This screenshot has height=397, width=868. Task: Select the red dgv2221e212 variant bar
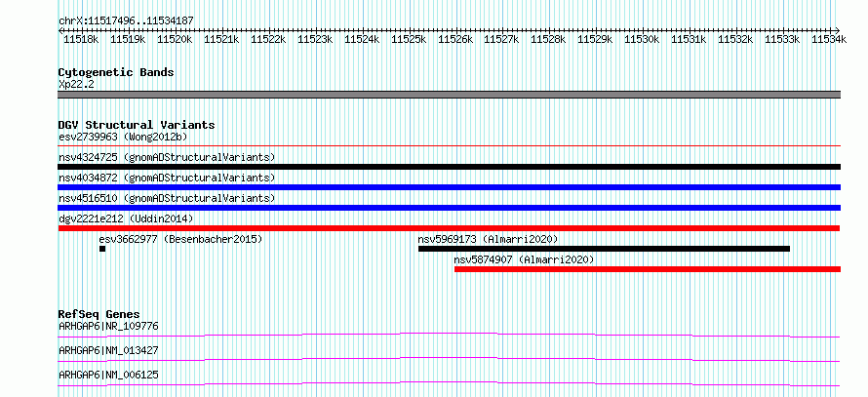(x=449, y=228)
